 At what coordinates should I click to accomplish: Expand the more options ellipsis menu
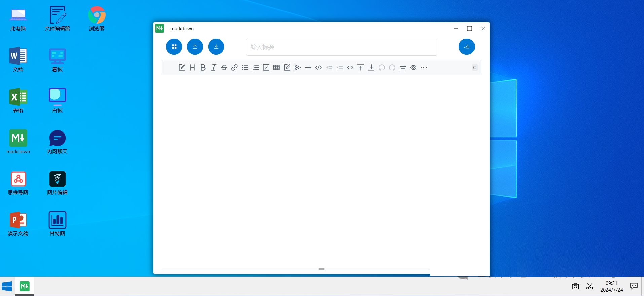(x=424, y=68)
